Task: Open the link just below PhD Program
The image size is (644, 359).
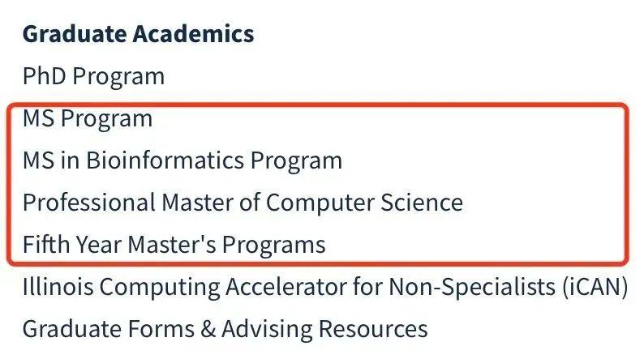Action: (88, 119)
